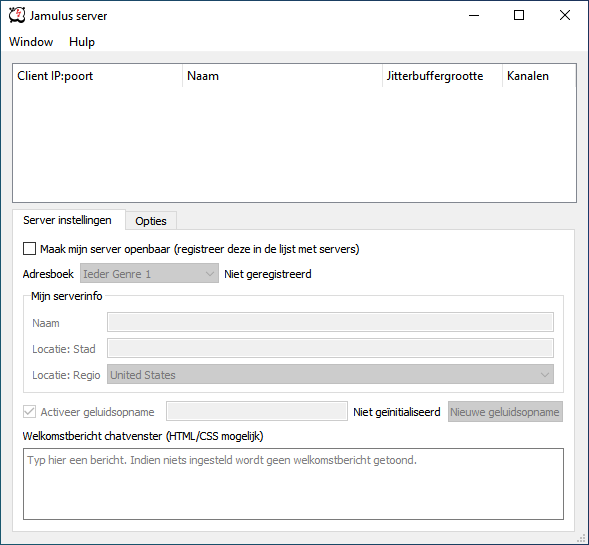The width and height of the screenshot is (589, 545).
Task: Click the Niet geregistreerd status text
Action: click(x=268, y=274)
